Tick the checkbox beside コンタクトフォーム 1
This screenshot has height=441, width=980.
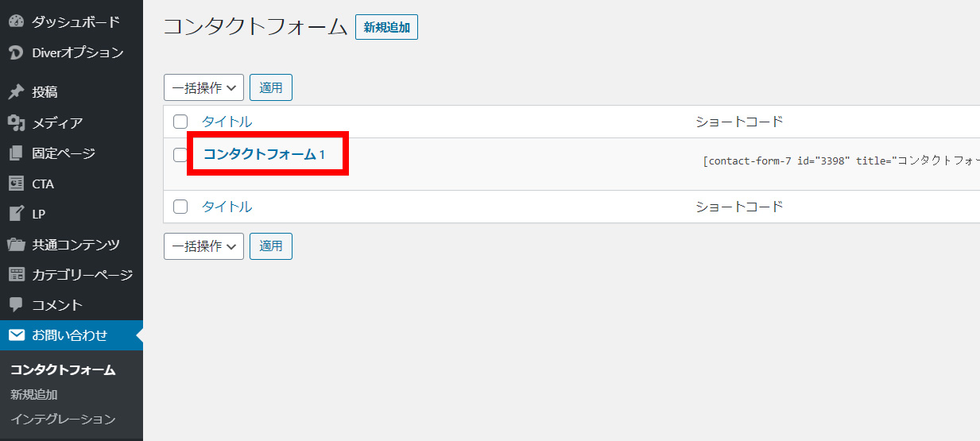(x=180, y=155)
